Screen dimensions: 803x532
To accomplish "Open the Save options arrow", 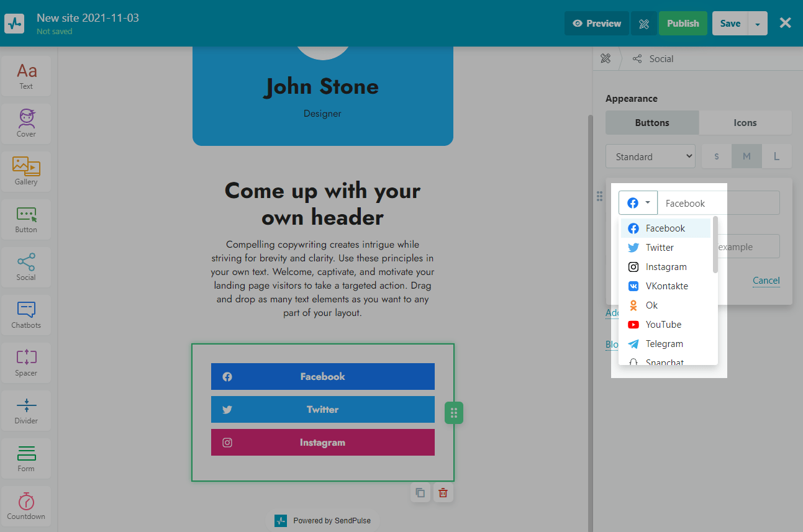I will (x=758, y=24).
